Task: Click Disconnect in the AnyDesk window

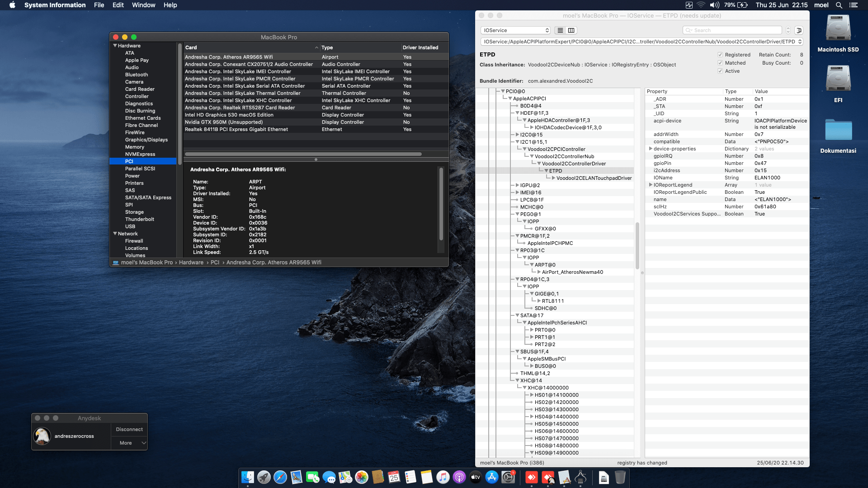Action: tap(129, 429)
